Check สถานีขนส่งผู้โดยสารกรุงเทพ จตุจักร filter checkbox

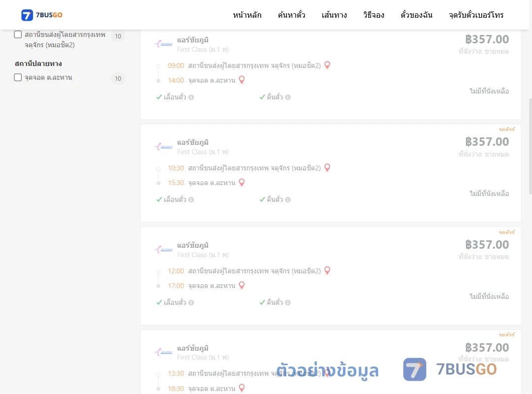pos(18,34)
